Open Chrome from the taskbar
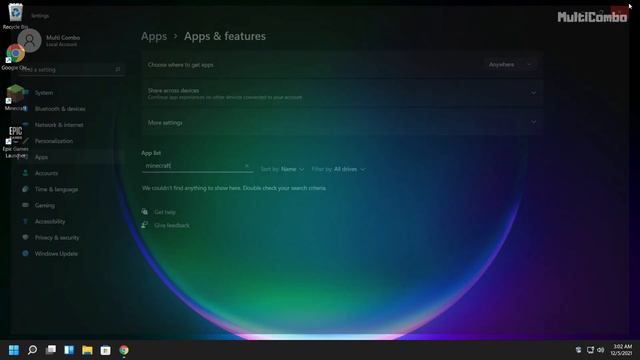The image size is (640, 360). pos(124,350)
